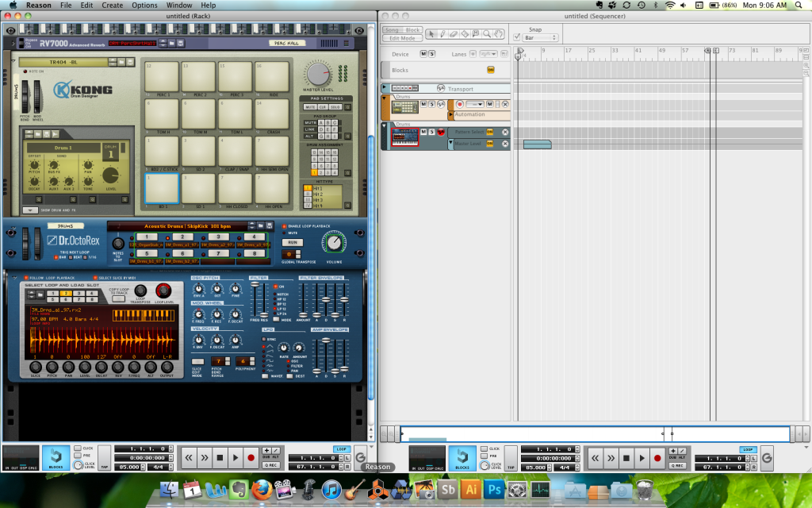
Task: Toggle Master Level lane ON button
Action: [490, 144]
